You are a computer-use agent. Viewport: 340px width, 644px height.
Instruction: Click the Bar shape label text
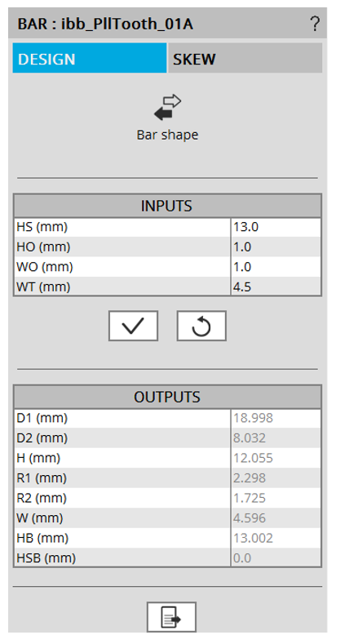tap(167, 135)
